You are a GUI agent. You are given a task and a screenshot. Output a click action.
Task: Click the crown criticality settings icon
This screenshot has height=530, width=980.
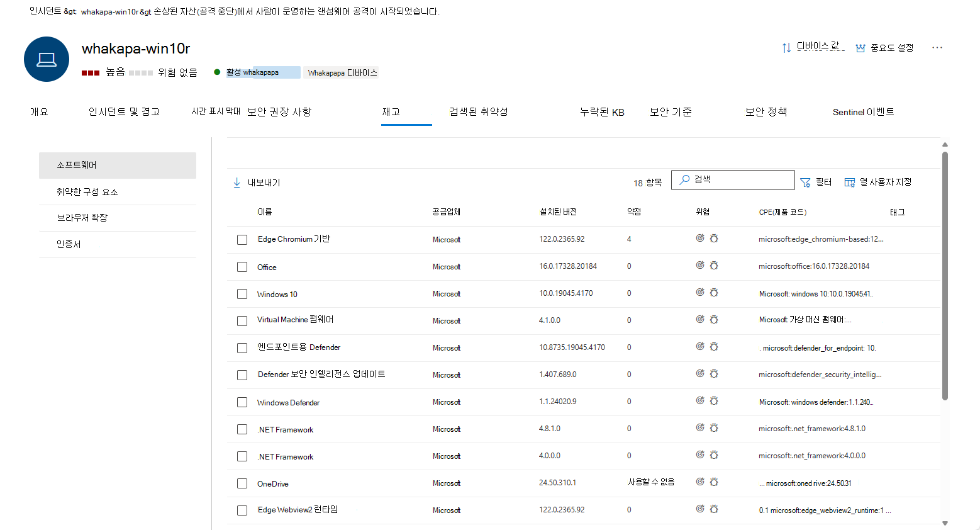(860, 48)
